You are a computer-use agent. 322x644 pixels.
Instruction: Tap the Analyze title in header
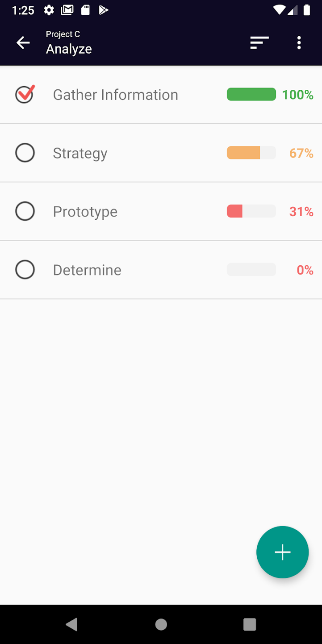(x=69, y=49)
